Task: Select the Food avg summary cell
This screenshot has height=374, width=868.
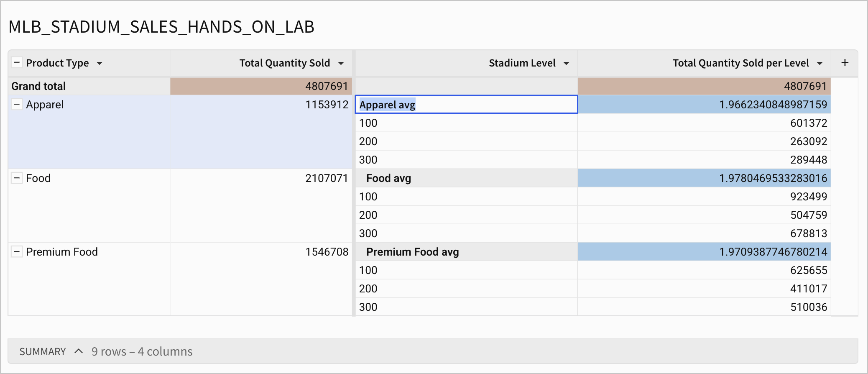Action: (x=466, y=178)
